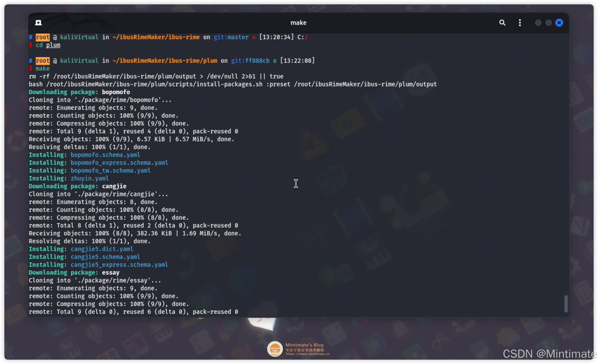Click the window title 'make'

click(298, 22)
